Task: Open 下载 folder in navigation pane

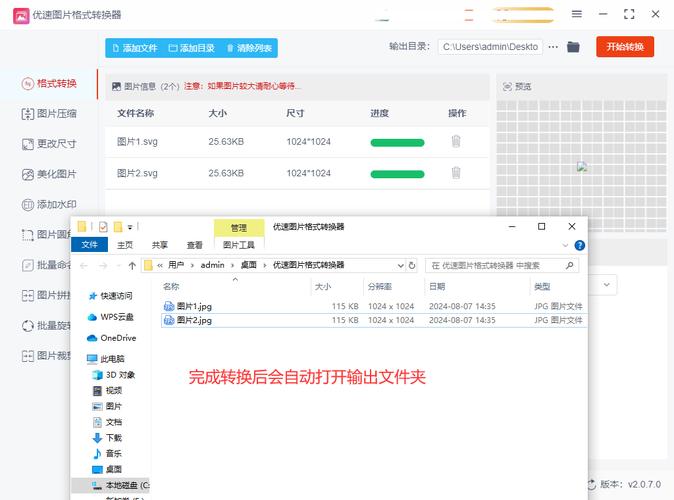Action: pyautogui.click(x=107, y=438)
